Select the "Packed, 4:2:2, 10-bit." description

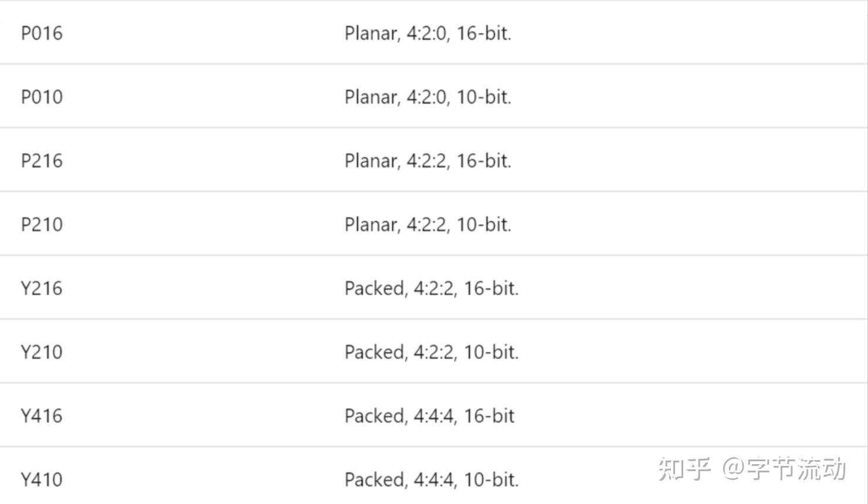(x=432, y=353)
